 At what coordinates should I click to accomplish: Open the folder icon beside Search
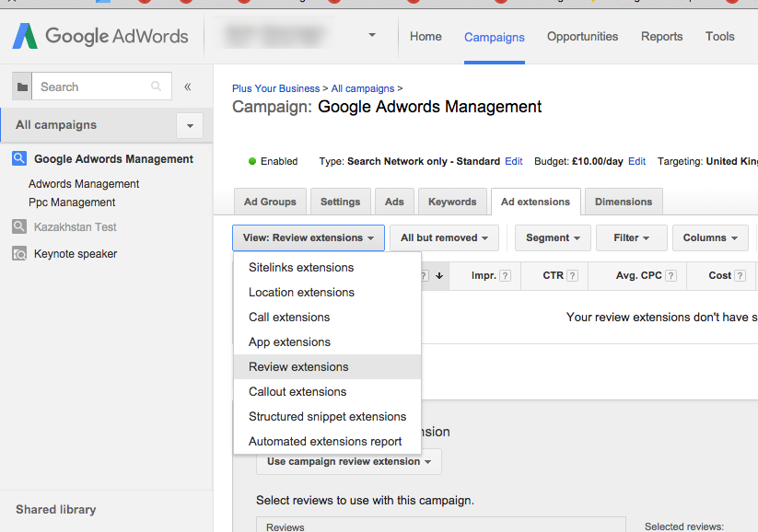tap(22, 87)
